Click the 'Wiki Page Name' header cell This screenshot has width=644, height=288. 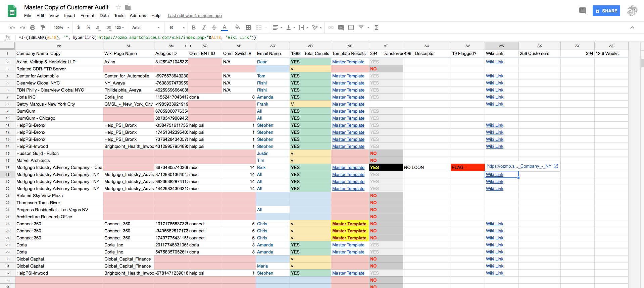[129, 53]
